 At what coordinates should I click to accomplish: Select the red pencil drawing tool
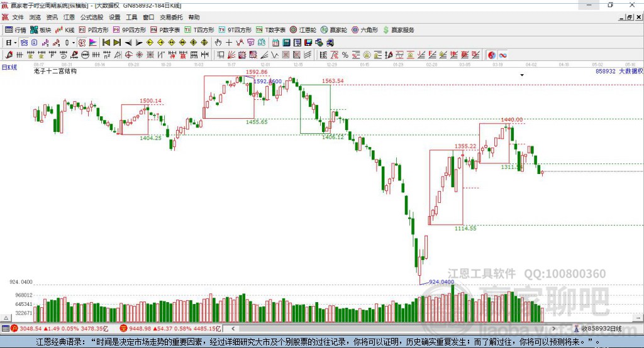pos(9,55)
